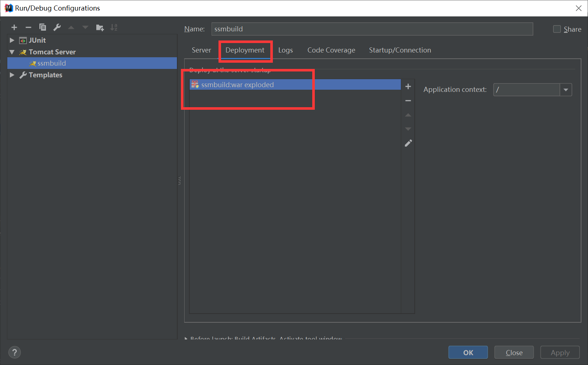Select the Tomcat Server tree label
This screenshot has height=365, width=588.
(52, 52)
